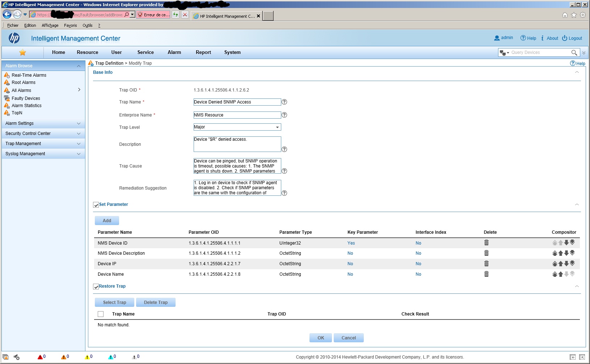Open the Resource menu

(88, 52)
